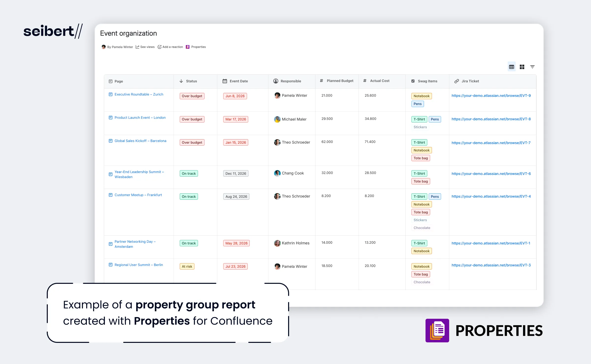Open the EVT-3 Jira ticket link
The width and height of the screenshot is (591, 364).
[491, 265]
